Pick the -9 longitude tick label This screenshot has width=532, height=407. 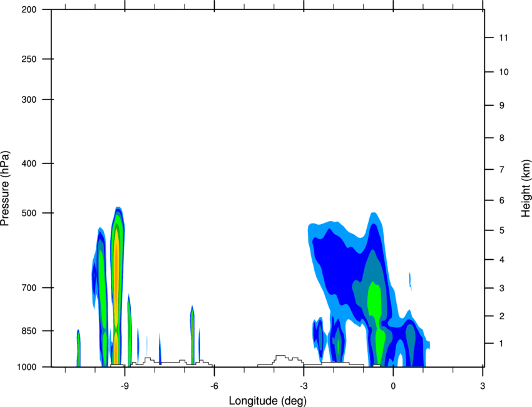[x=125, y=386]
